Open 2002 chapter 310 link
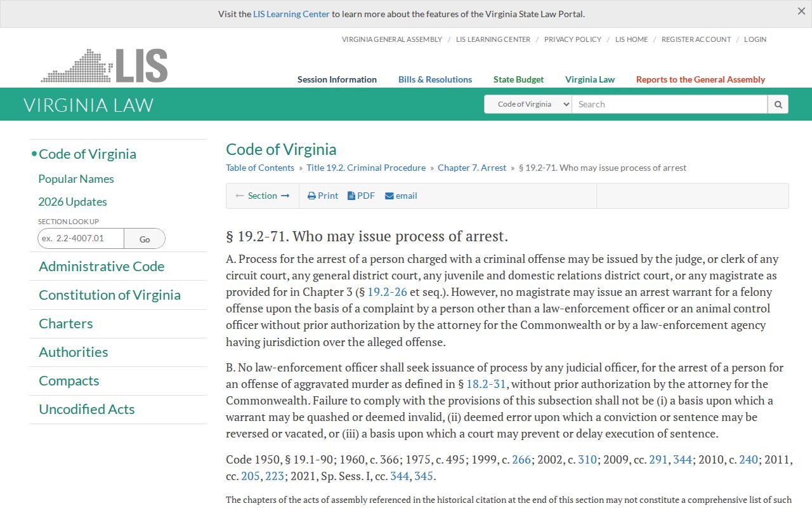Screen dimensions: 812x508 pyautogui.click(x=587, y=460)
